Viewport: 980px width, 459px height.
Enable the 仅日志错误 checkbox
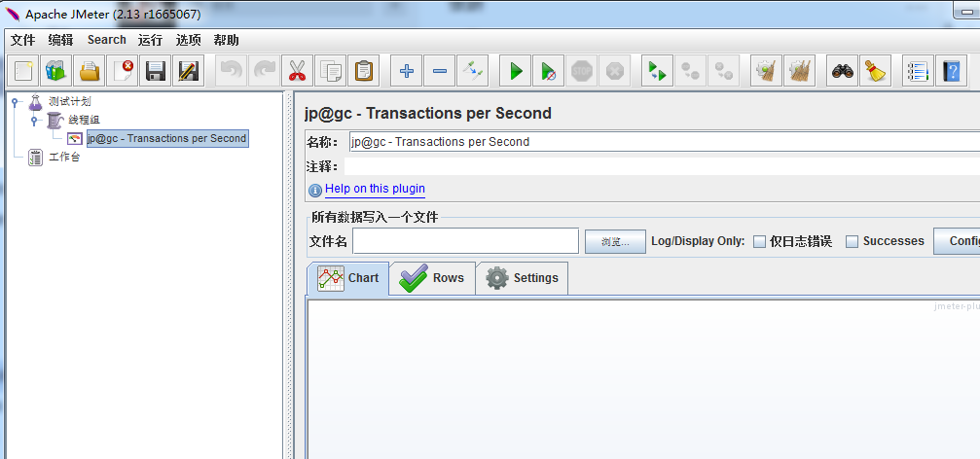pyautogui.click(x=760, y=241)
